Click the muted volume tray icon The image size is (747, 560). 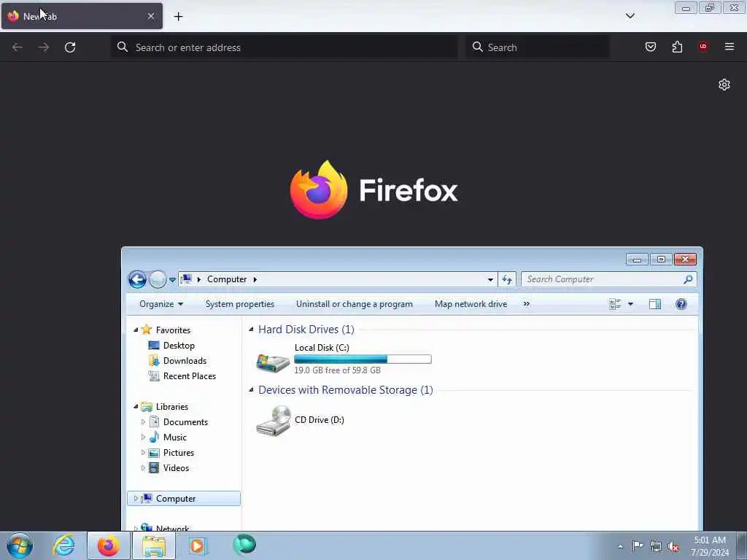pyautogui.click(x=673, y=546)
